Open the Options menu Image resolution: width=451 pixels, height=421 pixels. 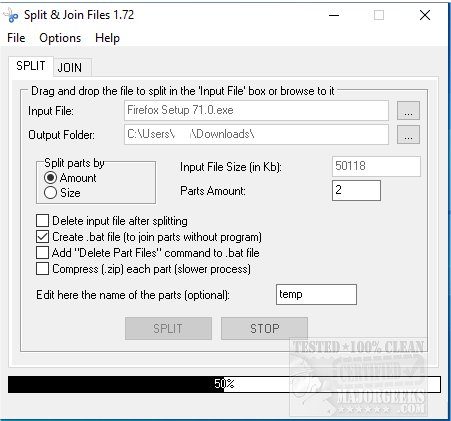(x=60, y=38)
